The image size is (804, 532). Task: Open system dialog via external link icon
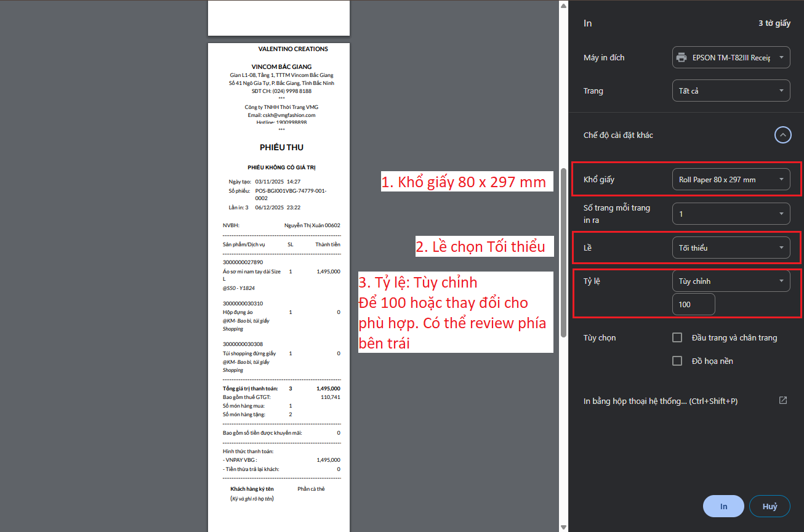coord(783,400)
